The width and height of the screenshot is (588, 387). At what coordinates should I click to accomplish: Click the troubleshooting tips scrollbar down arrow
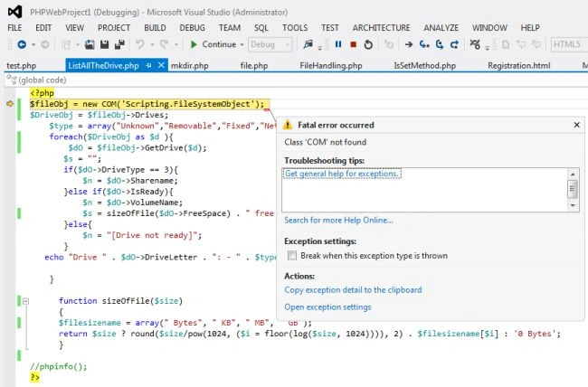point(573,205)
